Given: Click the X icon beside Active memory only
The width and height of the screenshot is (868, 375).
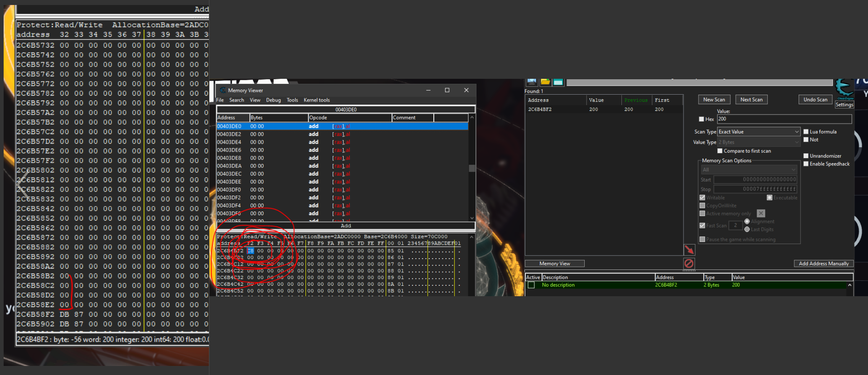Looking at the screenshot, I should 761,213.
